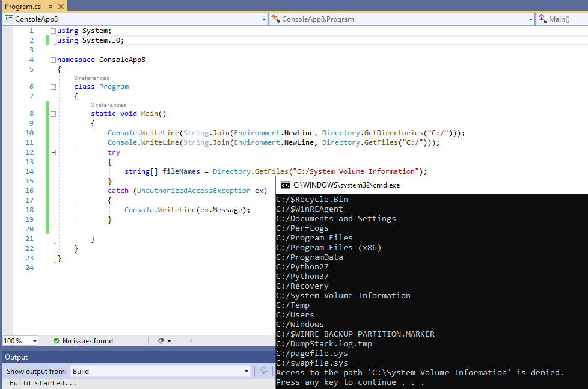Click the code cleanup broom icon
The image size is (588, 389).
click(161, 341)
